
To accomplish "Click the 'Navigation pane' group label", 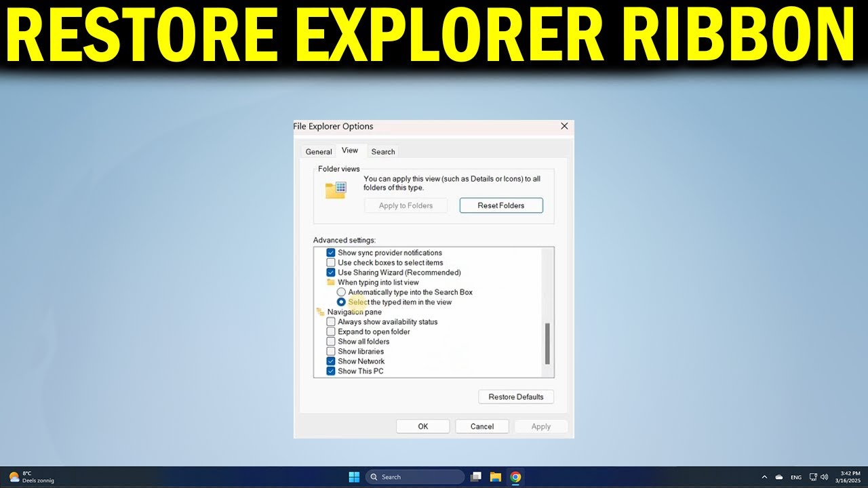I will (x=355, y=312).
